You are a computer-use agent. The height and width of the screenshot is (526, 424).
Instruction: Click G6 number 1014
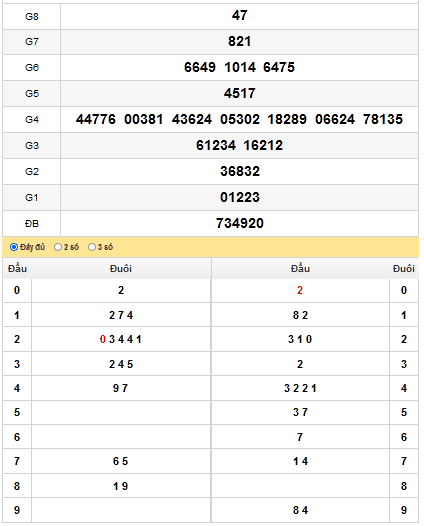(240, 67)
